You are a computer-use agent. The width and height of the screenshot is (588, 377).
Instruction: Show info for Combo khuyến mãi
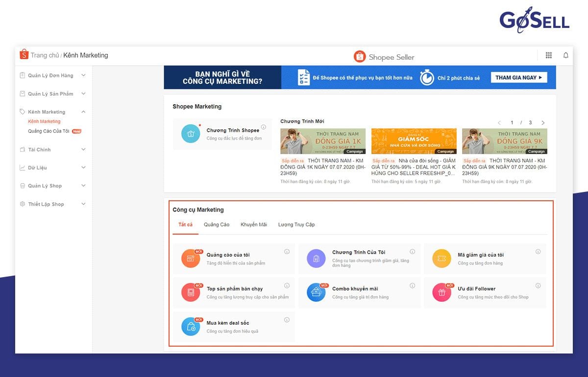pos(412,285)
